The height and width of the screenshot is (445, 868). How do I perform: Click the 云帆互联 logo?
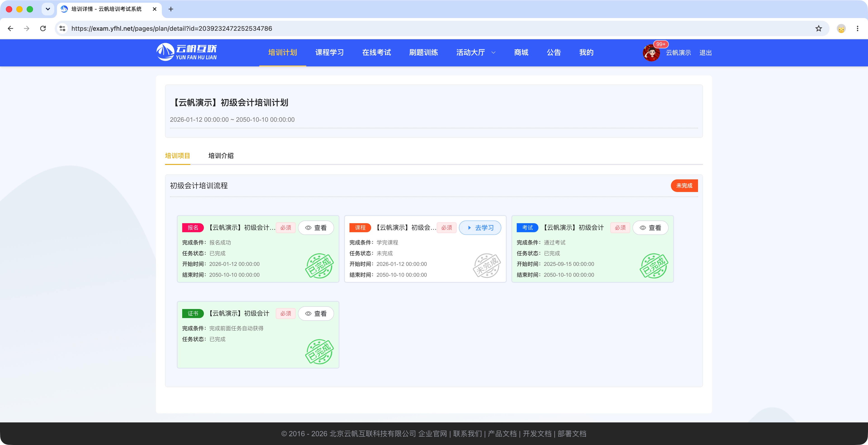coord(186,52)
